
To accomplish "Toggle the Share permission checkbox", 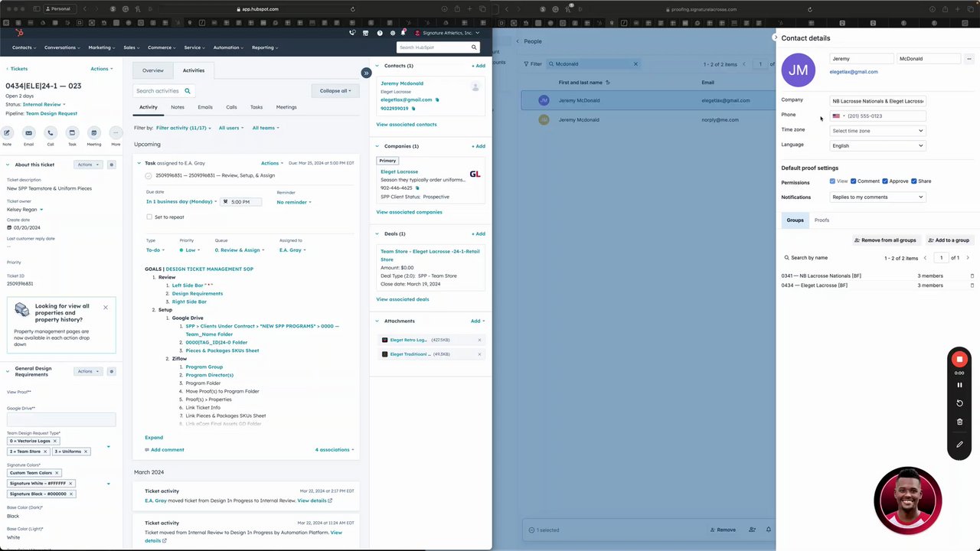I will [x=913, y=181].
